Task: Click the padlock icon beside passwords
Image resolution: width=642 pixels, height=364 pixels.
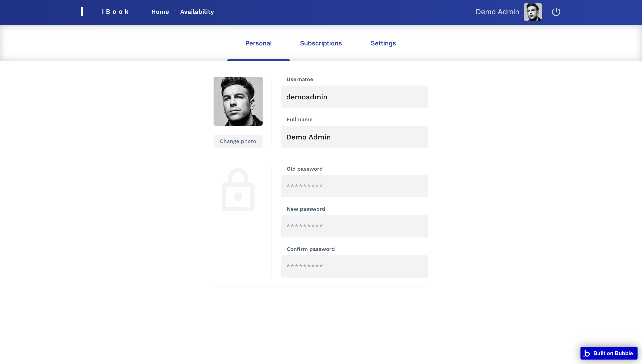Action: pos(238,190)
